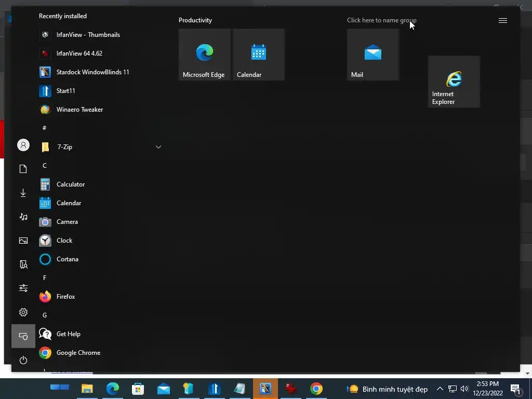The height and width of the screenshot is (399, 532).
Task: Open the Calendar tile in Productivity
Action: pyautogui.click(x=259, y=55)
